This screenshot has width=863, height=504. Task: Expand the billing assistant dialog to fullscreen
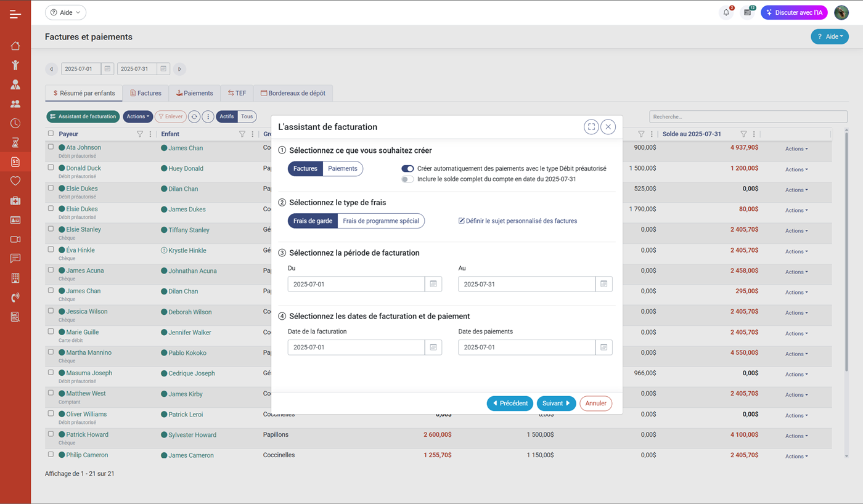tap(591, 127)
